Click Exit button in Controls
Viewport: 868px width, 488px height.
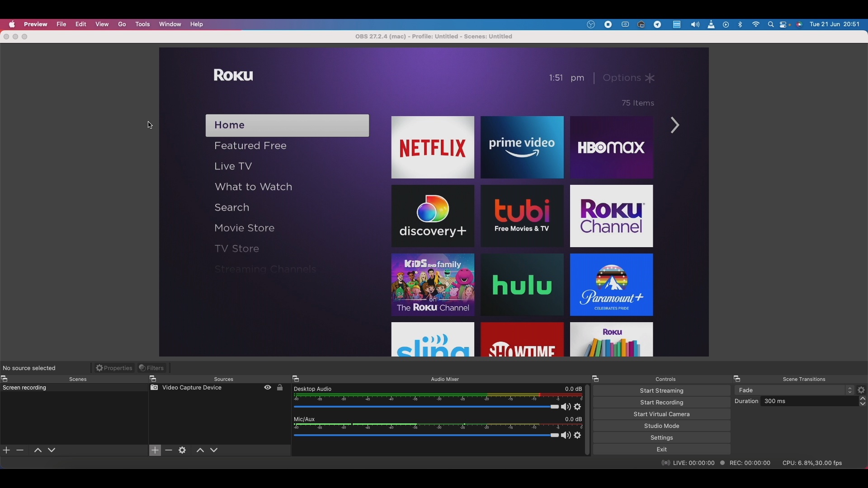pos(662,450)
